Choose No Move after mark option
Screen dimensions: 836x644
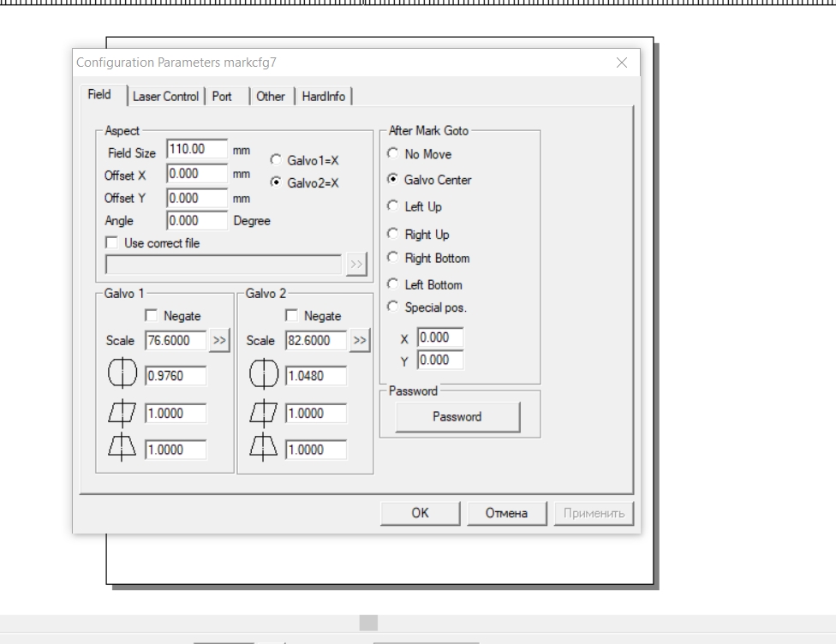click(393, 155)
